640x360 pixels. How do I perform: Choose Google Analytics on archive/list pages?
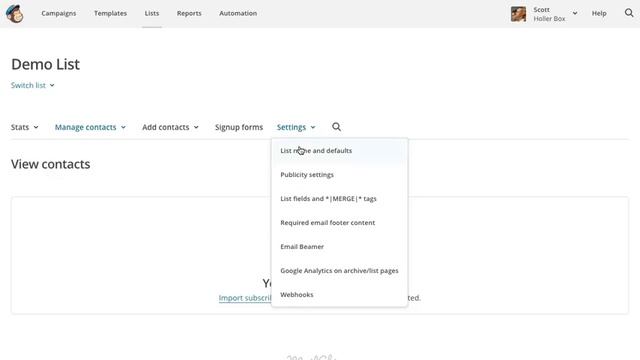pyautogui.click(x=339, y=271)
